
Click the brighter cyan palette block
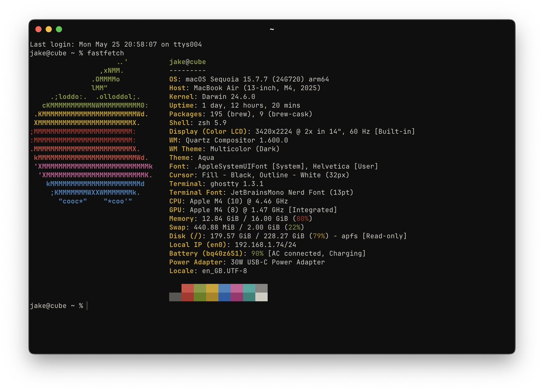point(249,288)
